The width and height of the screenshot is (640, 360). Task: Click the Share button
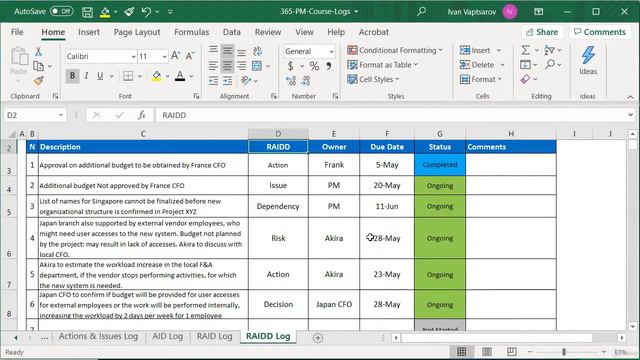tap(542, 32)
